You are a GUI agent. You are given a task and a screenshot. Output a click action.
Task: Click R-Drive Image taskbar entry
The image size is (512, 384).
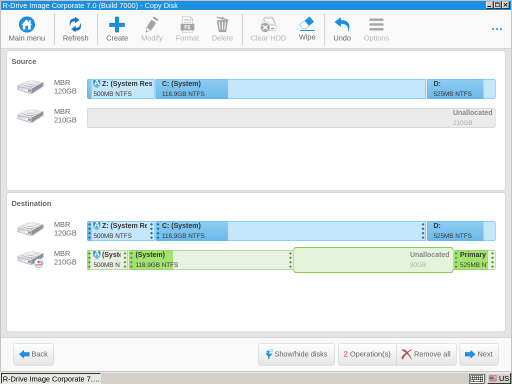[x=51, y=379]
